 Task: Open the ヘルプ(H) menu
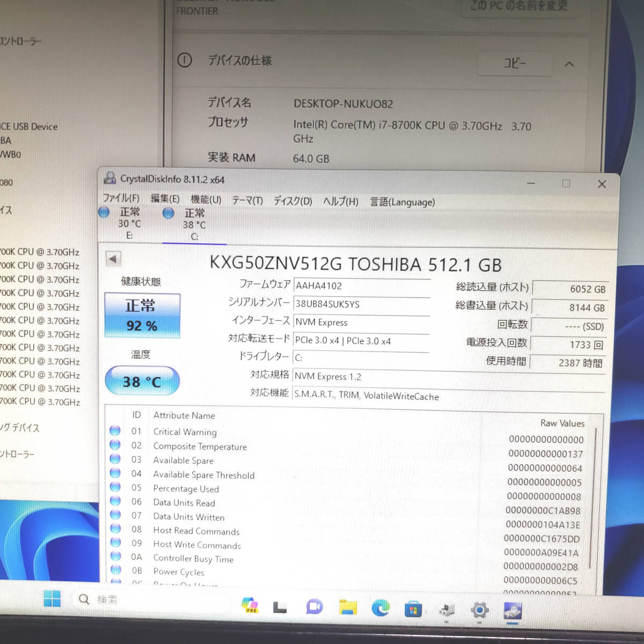coord(340,201)
